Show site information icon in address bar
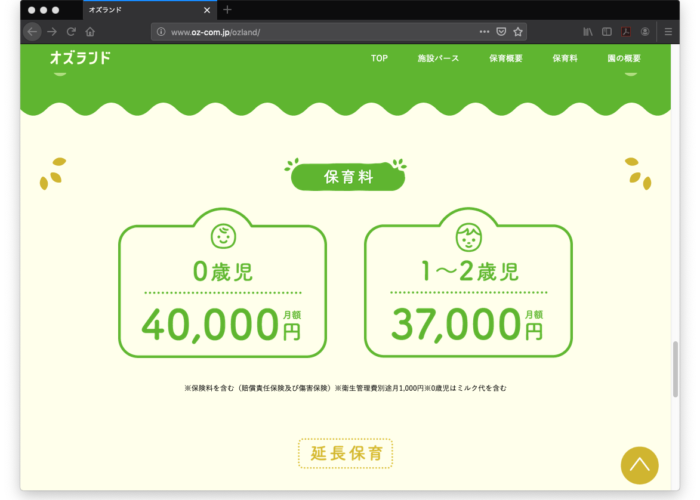The width and height of the screenshot is (700, 500). click(x=161, y=32)
